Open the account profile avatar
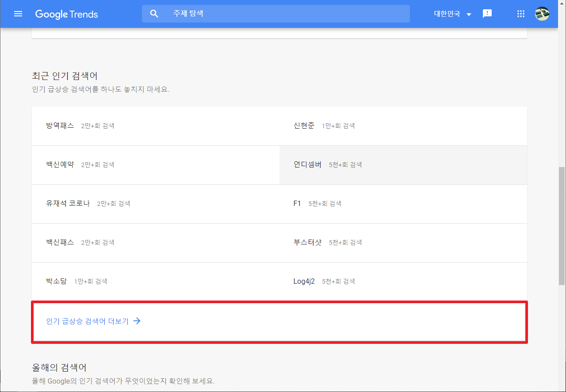 542,14
